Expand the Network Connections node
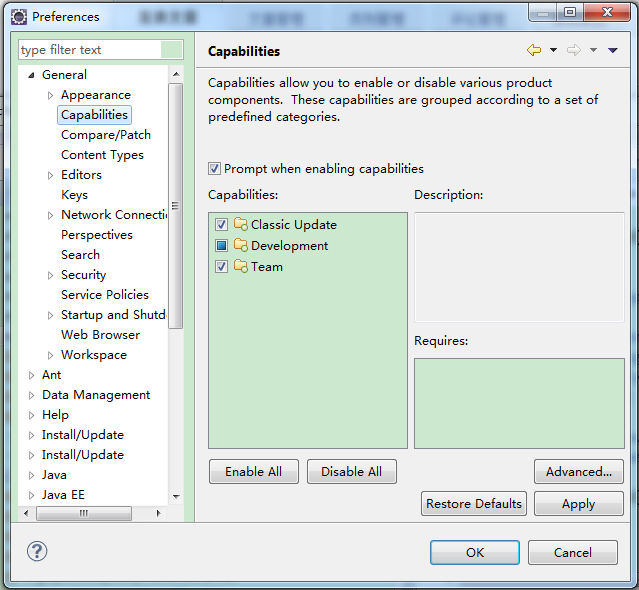Image resolution: width=639 pixels, height=590 pixels. point(50,215)
